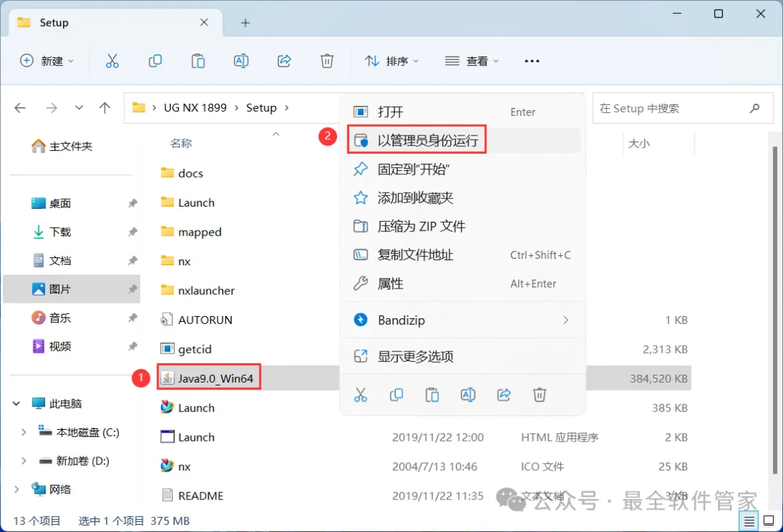Select 固定到"开始" menu entry
Image resolution: width=783 pixels, height=532 pixels.
[463, 169]
